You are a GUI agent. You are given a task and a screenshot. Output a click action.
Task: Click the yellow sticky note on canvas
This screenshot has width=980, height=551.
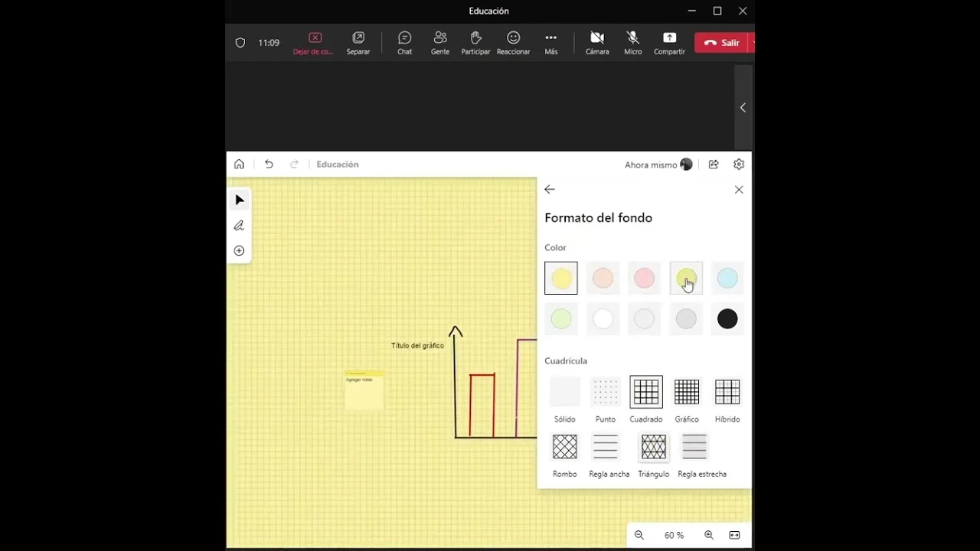[x=364, y=391]
